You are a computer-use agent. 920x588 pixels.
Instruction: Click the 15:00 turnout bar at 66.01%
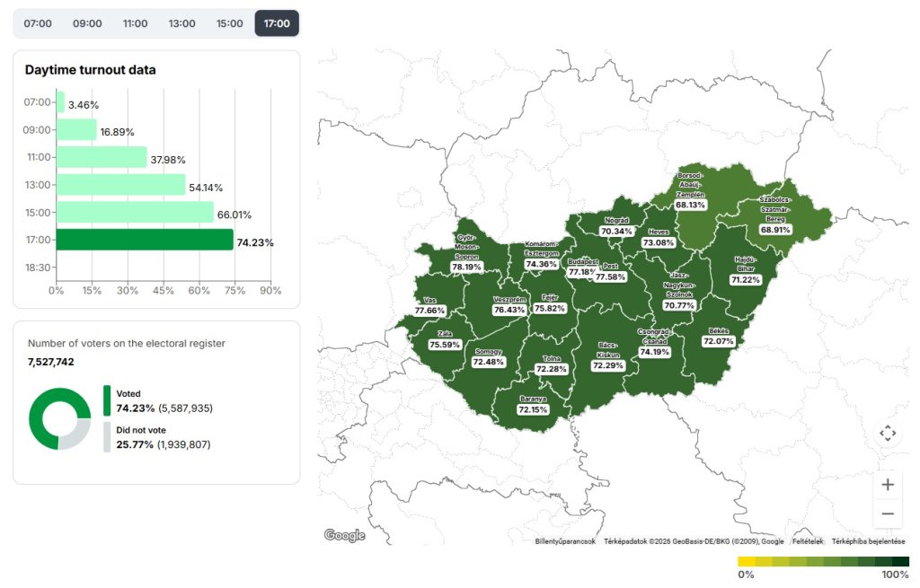tap(135, 213)
